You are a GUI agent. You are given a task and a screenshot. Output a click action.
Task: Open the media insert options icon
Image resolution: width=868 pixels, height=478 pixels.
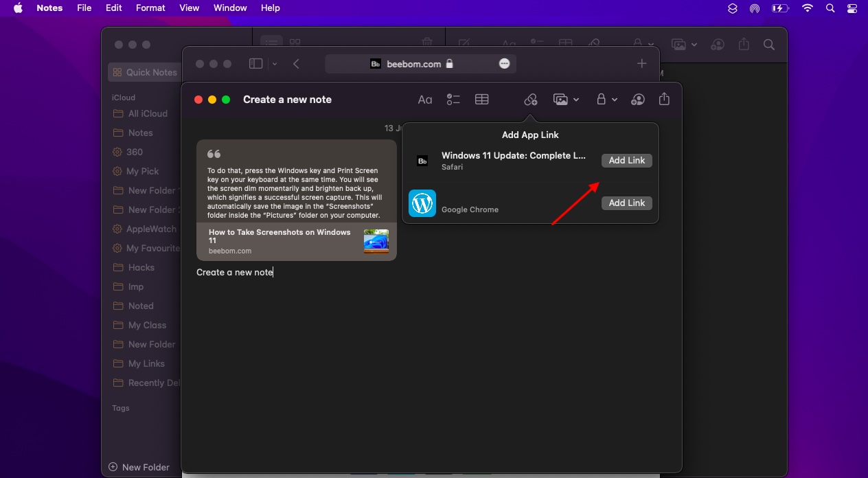(561, 100)
